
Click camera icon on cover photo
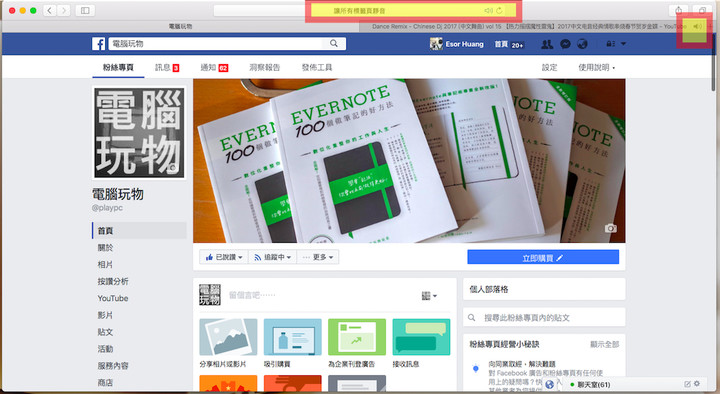[x=610, y=228]
